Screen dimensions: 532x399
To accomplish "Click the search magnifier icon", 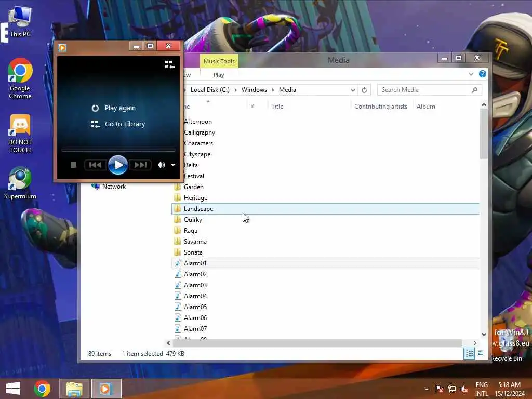I will [475, 90].
